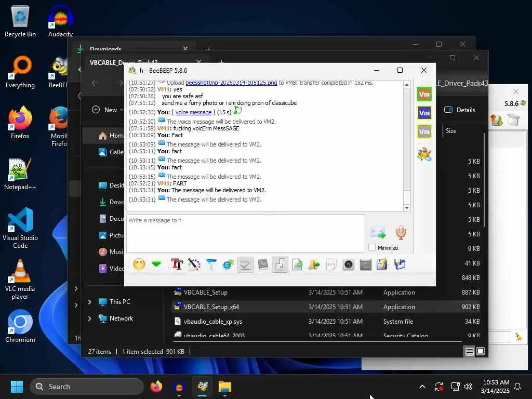
Task: Open the Notepad++ desktop shortcut
Action: pos(20,174)
